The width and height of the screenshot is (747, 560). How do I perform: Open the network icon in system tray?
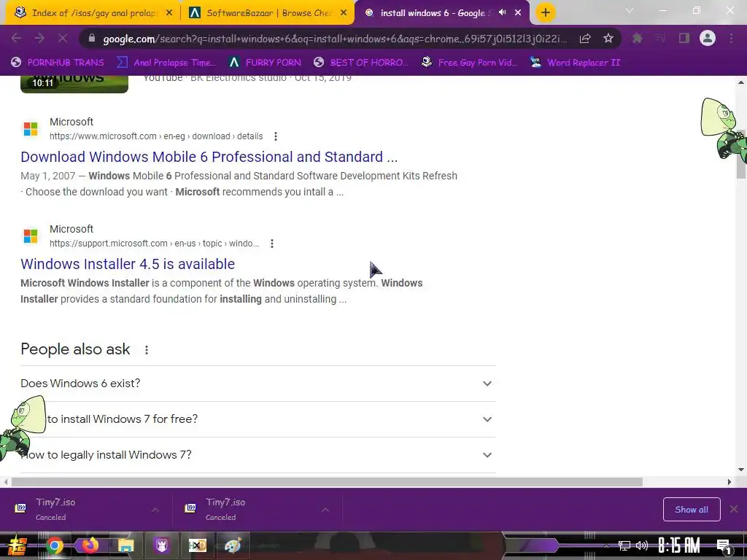[624, 545]
